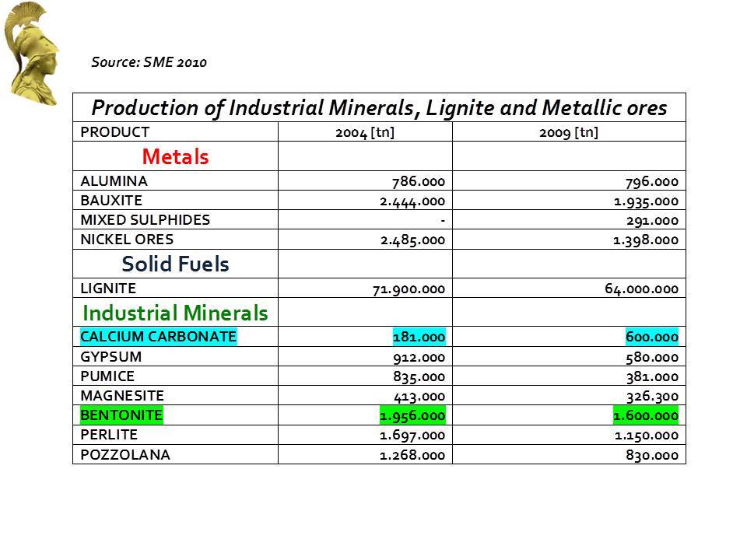Screen dimensions: 747x560
Task: Click the green-highlighted value 1.600.000
Action: [646, 415]
